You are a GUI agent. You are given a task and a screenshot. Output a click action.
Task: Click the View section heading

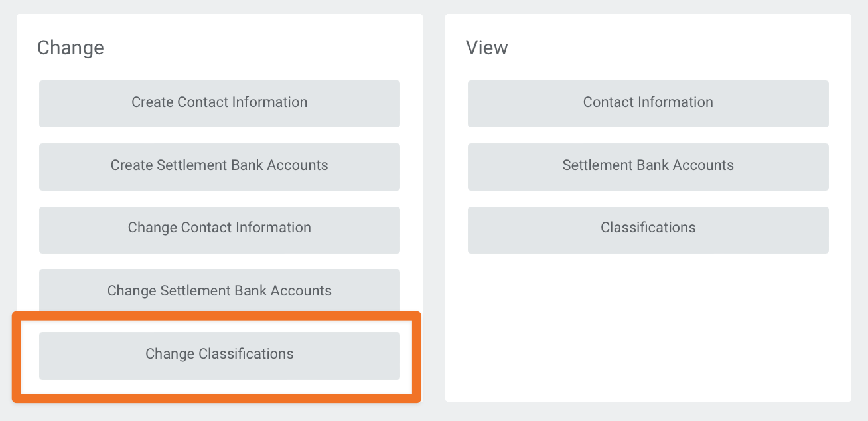(x=486, y=47)
